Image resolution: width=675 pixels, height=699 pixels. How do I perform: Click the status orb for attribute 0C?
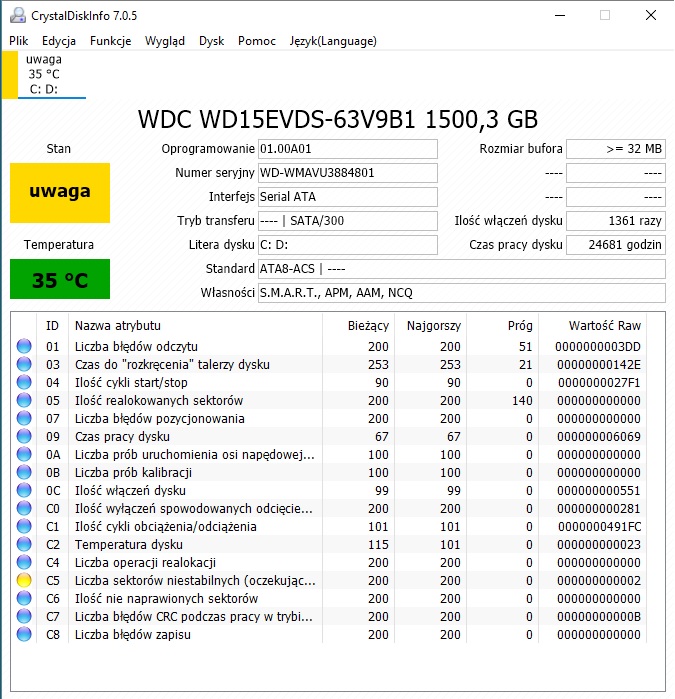point(24,490)
